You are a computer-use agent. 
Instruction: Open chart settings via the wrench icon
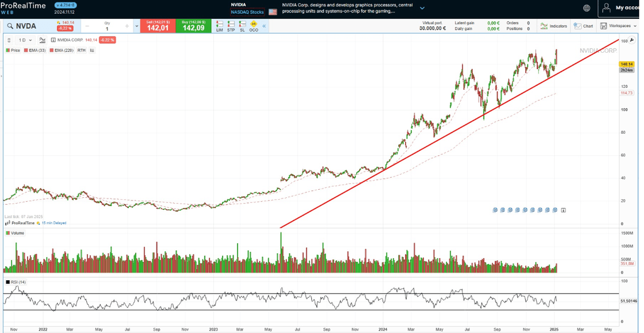(x=632, y=40)
